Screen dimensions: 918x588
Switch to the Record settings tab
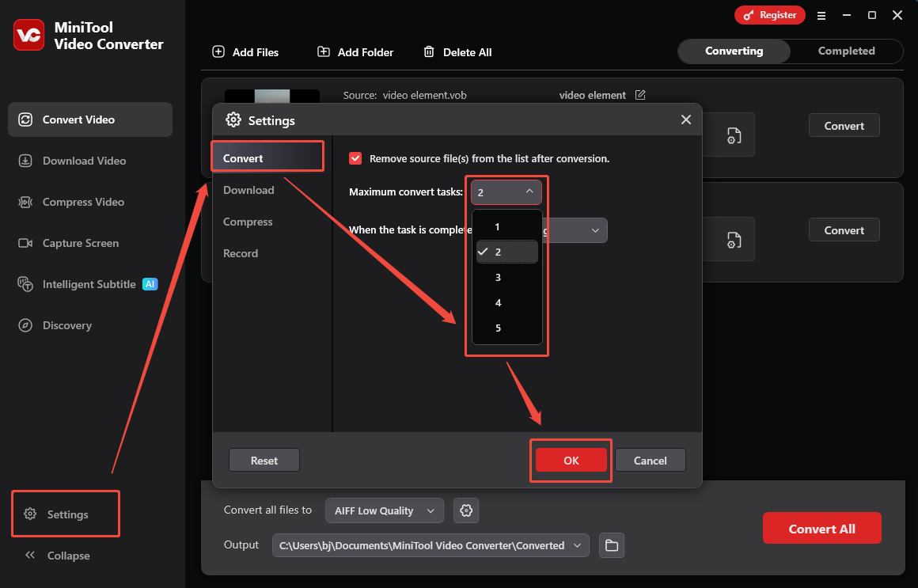point(241,253)
